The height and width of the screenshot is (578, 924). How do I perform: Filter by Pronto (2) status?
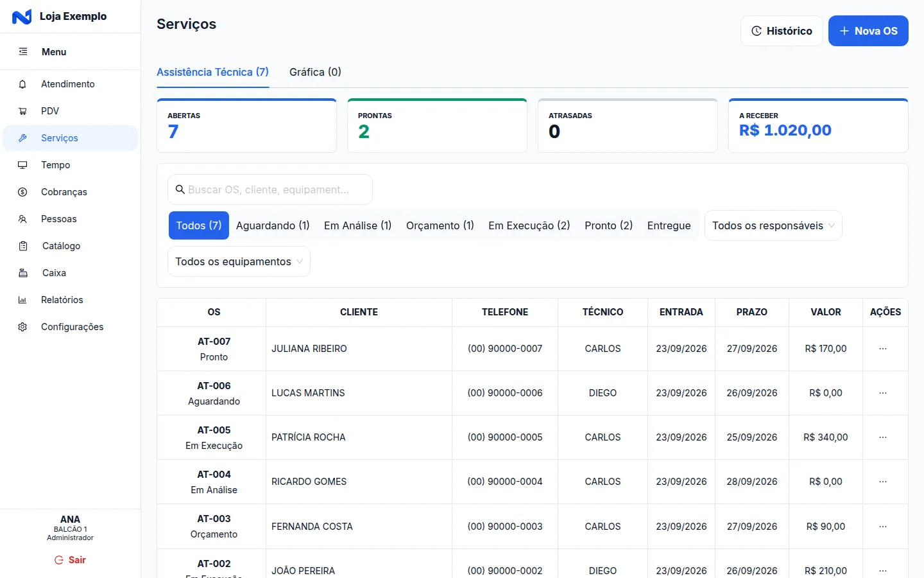coord(608,225)
